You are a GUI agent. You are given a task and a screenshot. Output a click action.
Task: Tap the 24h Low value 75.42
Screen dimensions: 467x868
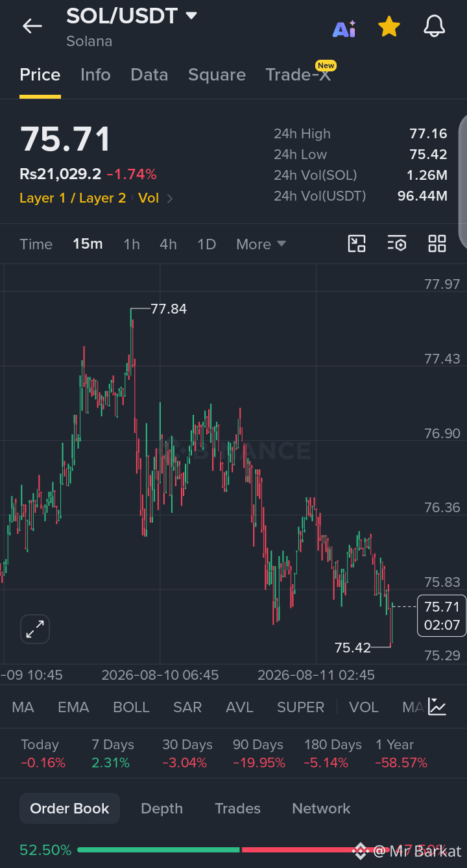(x=428, y=155)
